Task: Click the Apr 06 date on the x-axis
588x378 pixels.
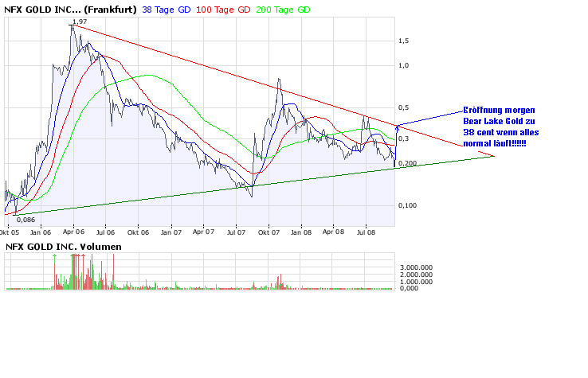Action: pos(73,232)
